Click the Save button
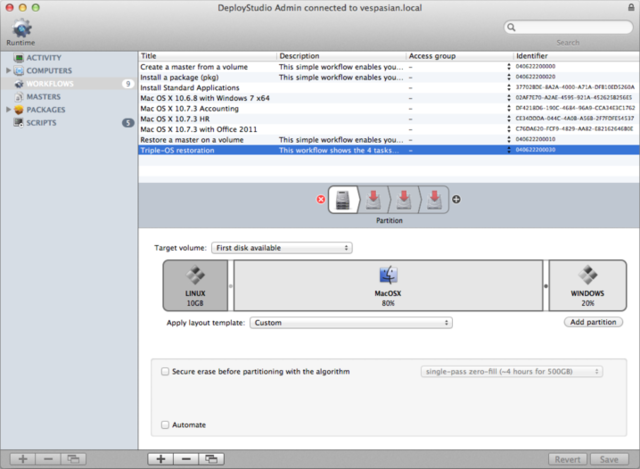 tap(609, 459)
